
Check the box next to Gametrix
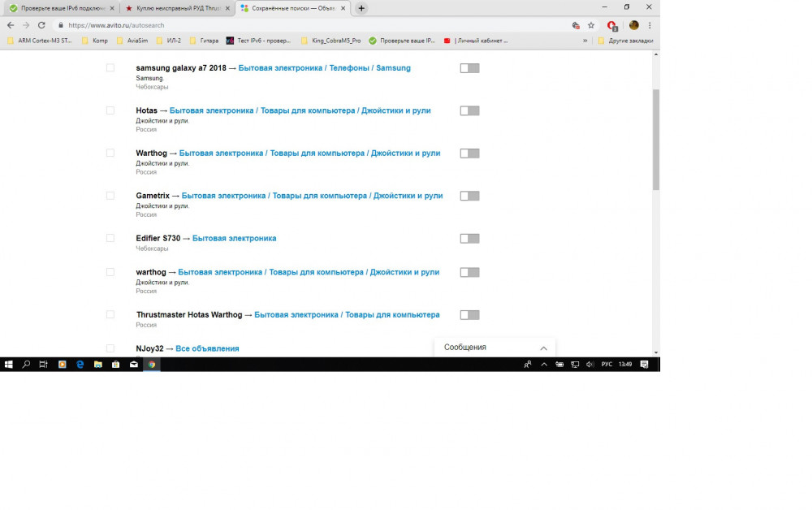tap(110, 195)
